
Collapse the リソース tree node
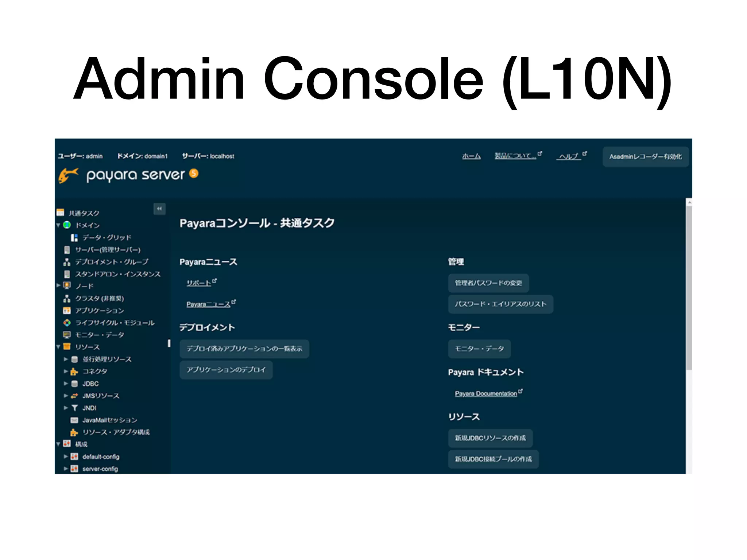coord(58,347)
